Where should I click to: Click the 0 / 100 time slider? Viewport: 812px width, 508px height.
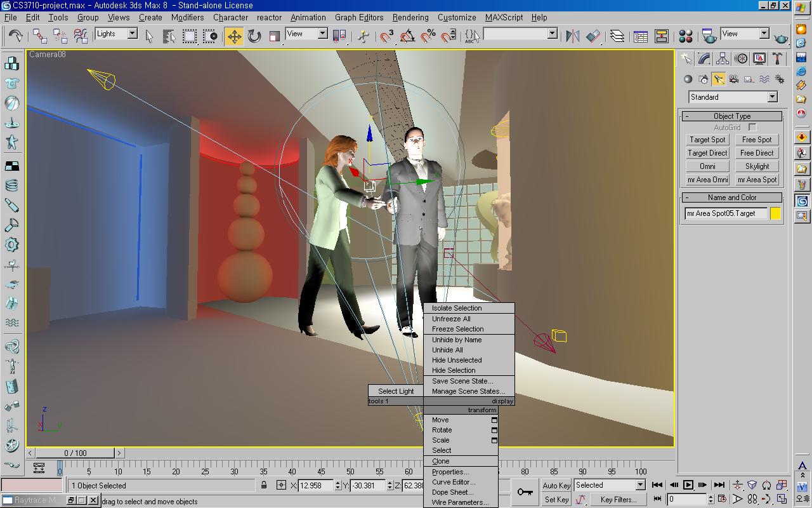click(x=75, y=453)
